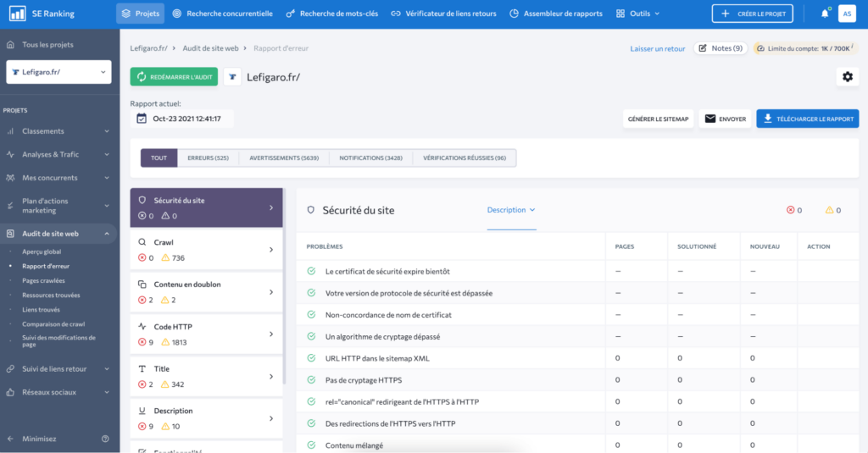868x453 pixels.
Task: Click the Mes concurrents people icon
Action: 10,178
